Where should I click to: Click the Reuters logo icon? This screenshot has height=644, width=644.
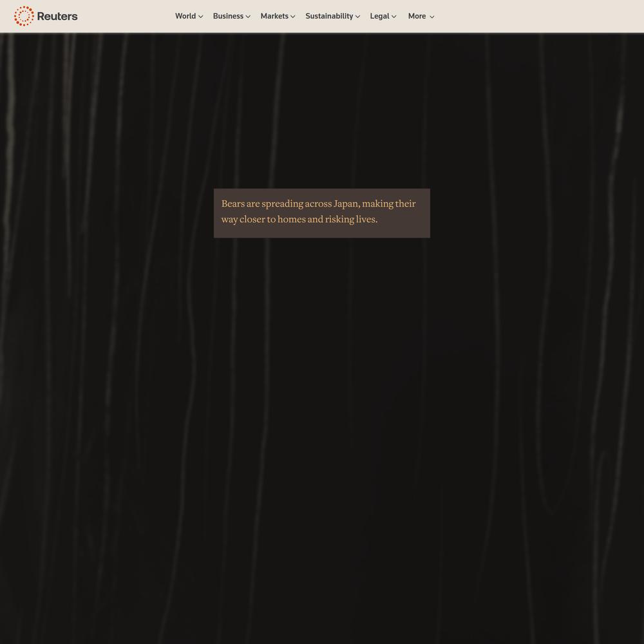coord(24,16)
